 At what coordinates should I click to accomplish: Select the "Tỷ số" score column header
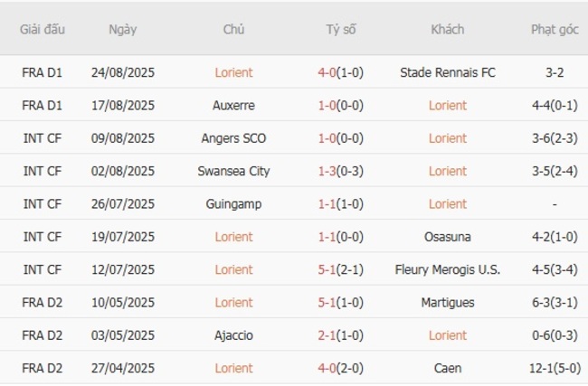tap(341, 30)
